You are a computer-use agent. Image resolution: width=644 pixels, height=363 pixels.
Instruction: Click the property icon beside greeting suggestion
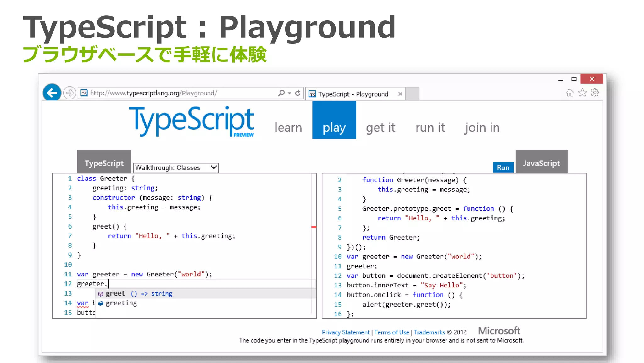click(x=101, y=303)
